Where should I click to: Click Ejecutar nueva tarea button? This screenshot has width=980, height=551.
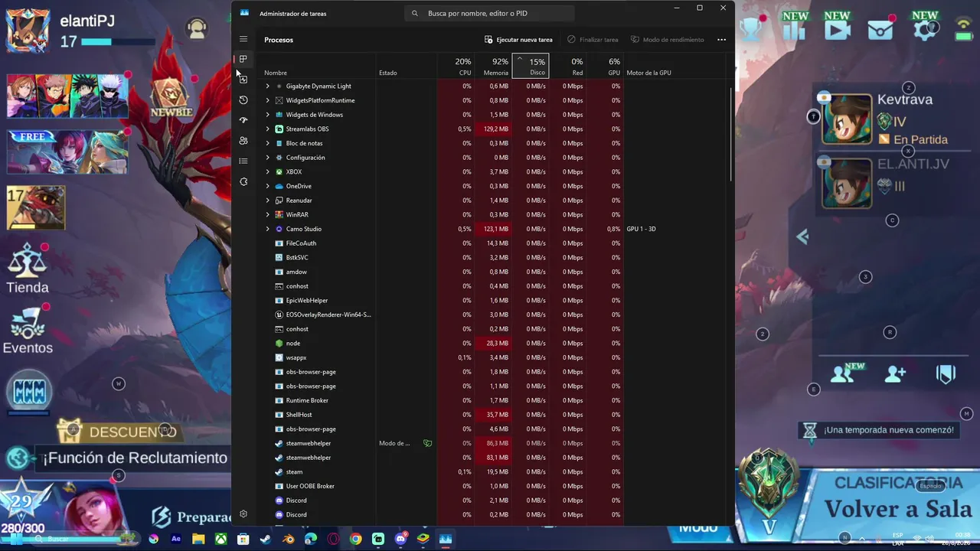coord(518,40)
